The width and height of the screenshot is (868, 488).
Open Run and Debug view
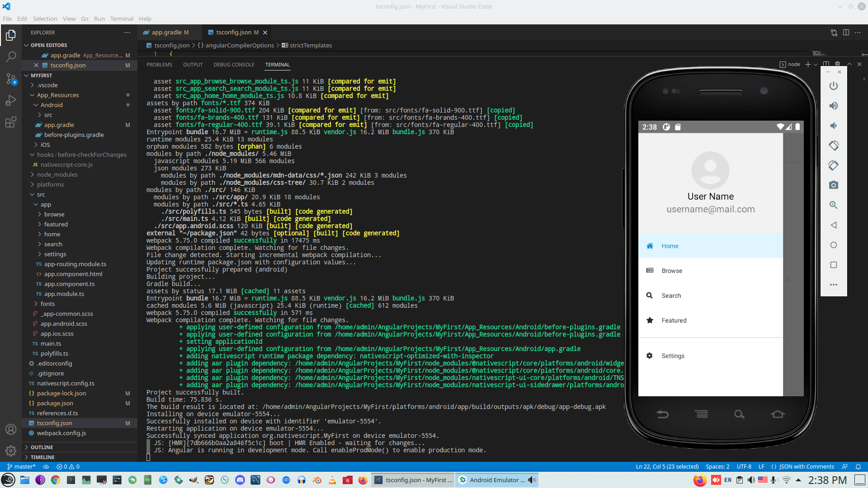tap(11, 100)
